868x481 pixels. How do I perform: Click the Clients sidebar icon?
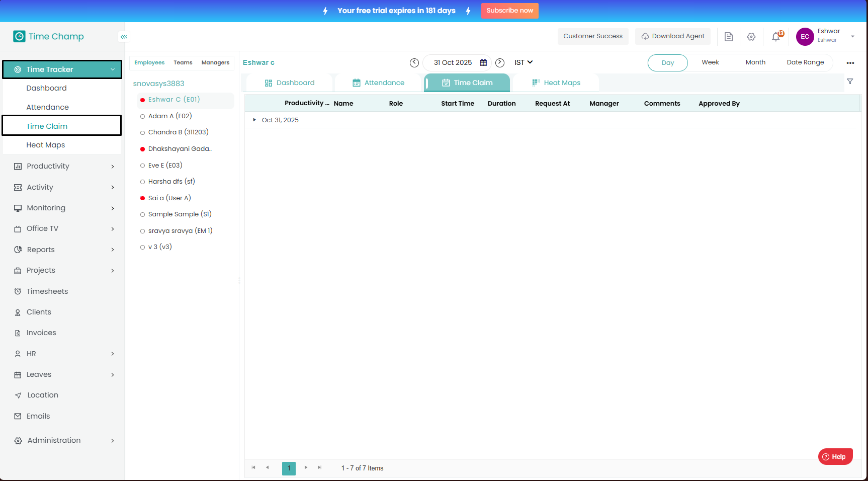[x=18, y=312]
